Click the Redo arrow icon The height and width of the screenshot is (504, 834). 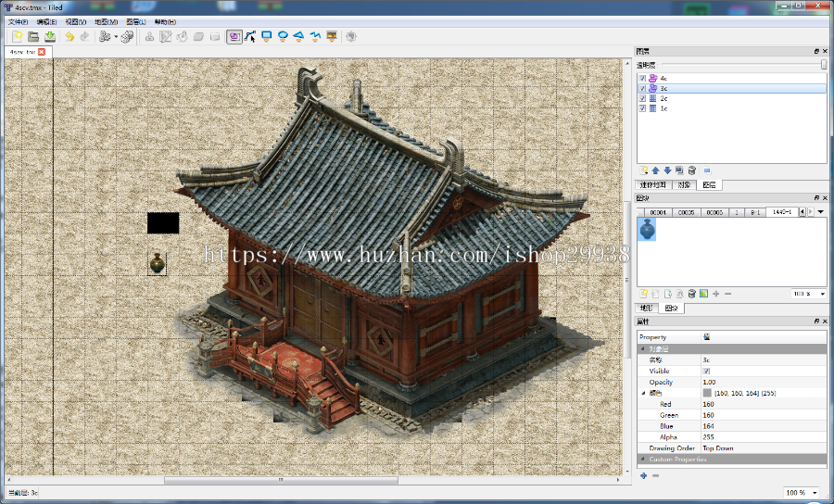[84, 36]
